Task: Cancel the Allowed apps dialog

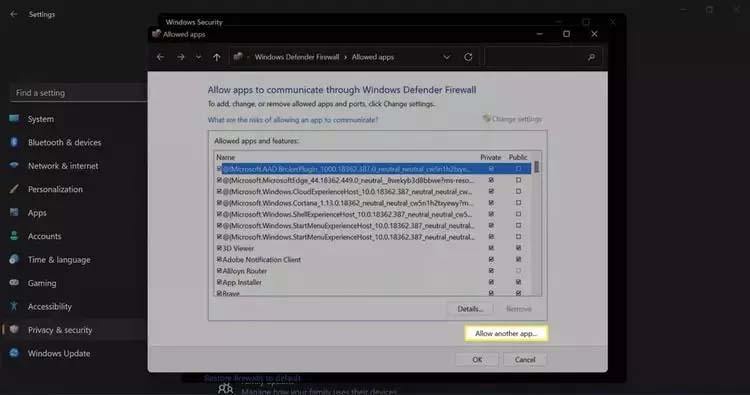Action: point(525,360)
